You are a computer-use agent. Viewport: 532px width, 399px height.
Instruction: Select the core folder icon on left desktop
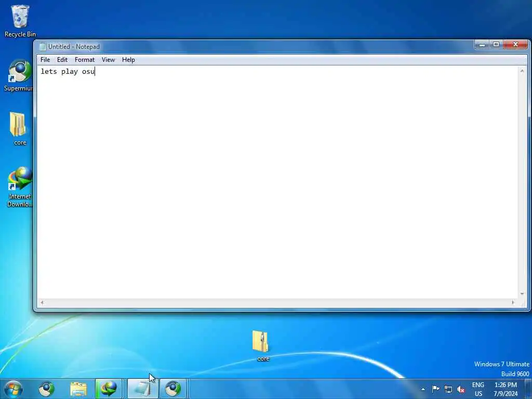[19, 129]
